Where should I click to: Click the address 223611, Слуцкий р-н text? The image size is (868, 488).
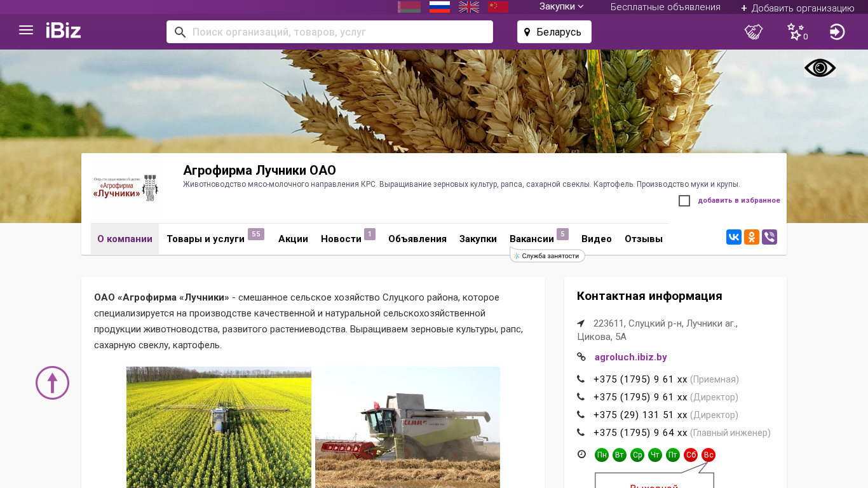657,330
